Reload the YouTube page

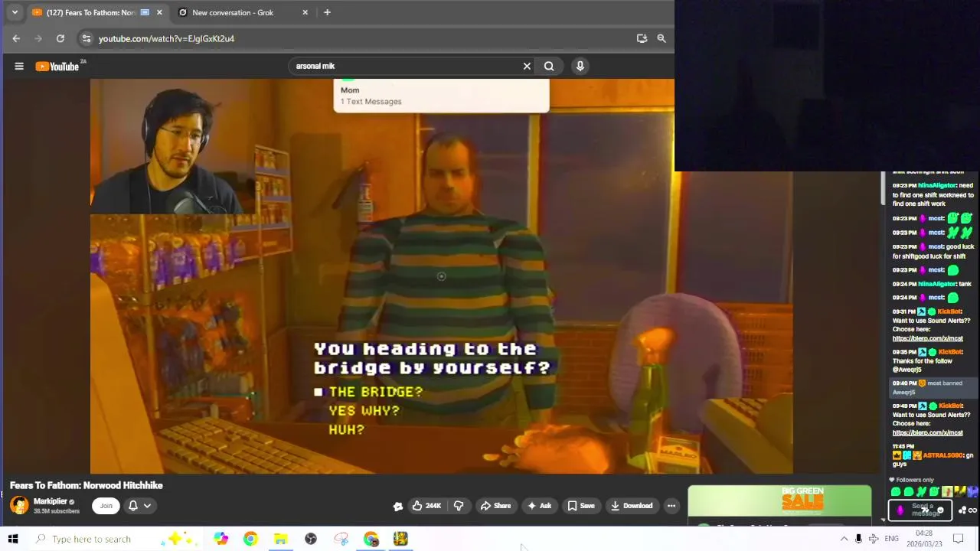click(x=60, y=38)
